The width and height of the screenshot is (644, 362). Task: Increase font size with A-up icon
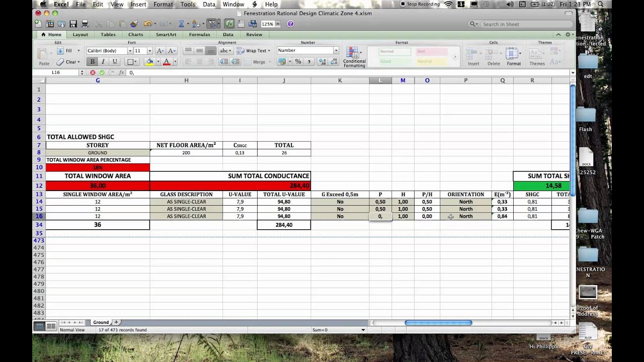click(160, 51)
